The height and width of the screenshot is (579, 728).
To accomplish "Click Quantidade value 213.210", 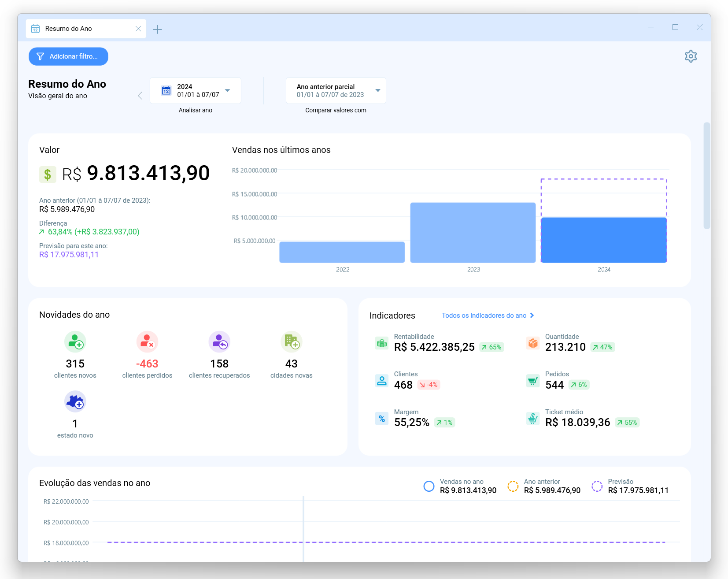I will (565, 347).
